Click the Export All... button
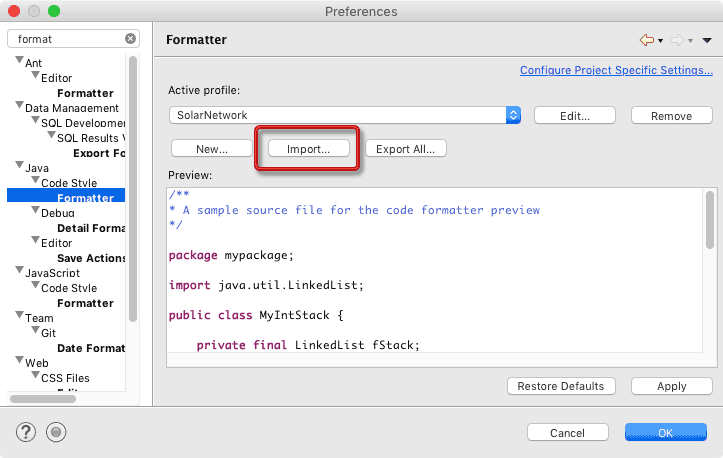723x458 pixels. [405, 148]
